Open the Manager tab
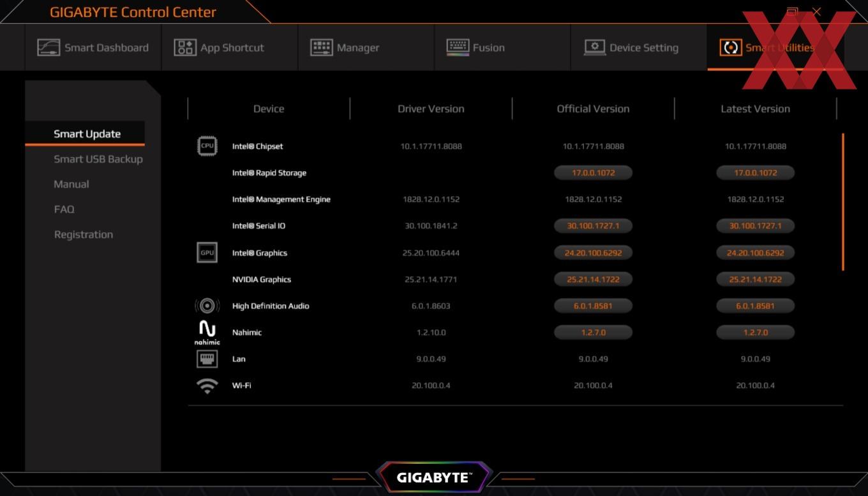The width and height of the screenshot is (868, 496). coord(366,48)
